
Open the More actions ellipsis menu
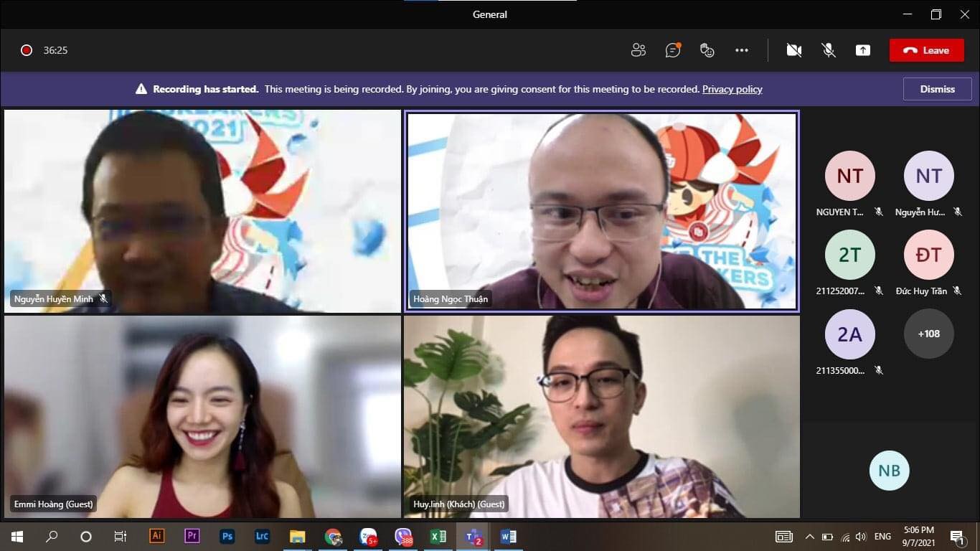[742, 50]
